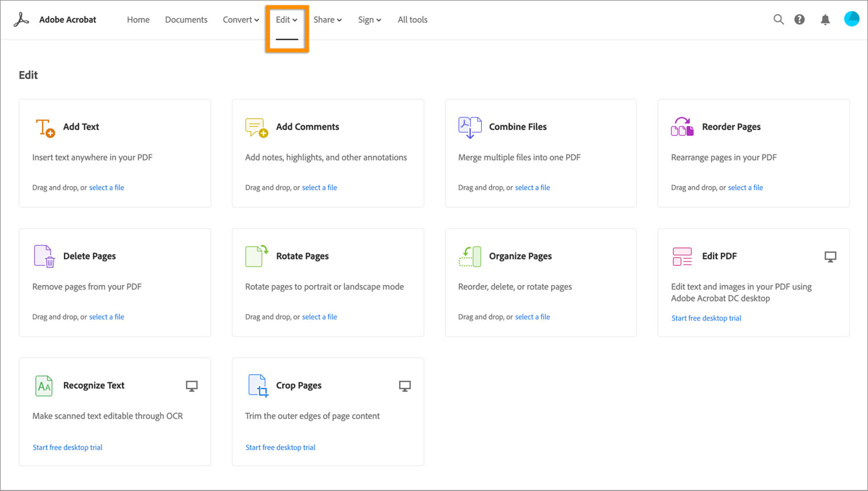Screen dimensions: 868x491
Task: Open notifications bell icon
Action: pyautogui.click(x=825, y=19)
